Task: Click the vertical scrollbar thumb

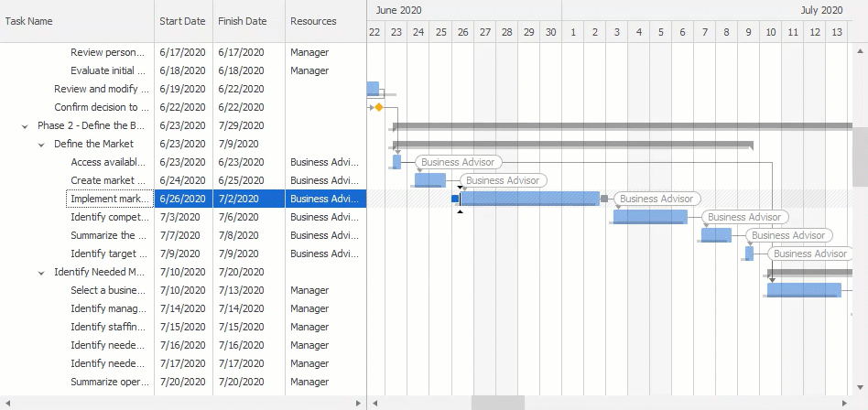Action: pyautogui.click(x=861, y=156)
